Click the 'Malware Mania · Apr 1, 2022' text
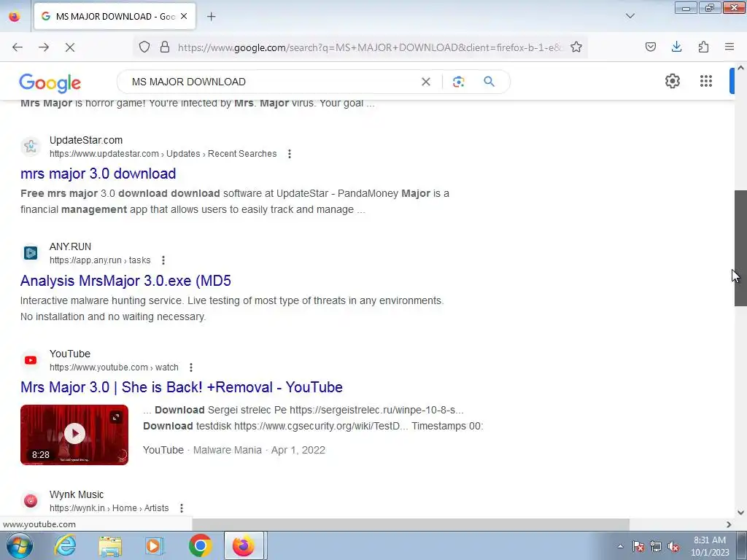The image size is (747, 560). coord(259,451)
